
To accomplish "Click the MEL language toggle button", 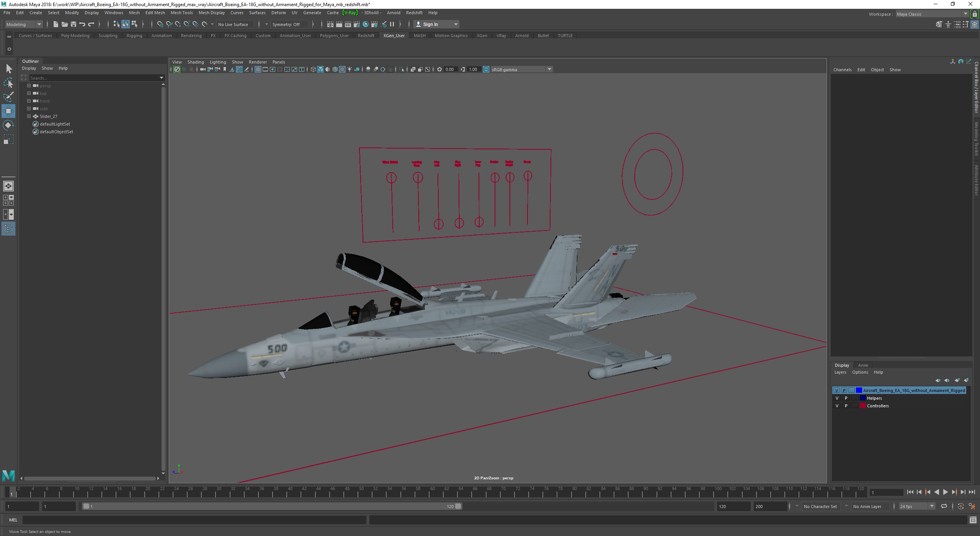I will point(13,520).
